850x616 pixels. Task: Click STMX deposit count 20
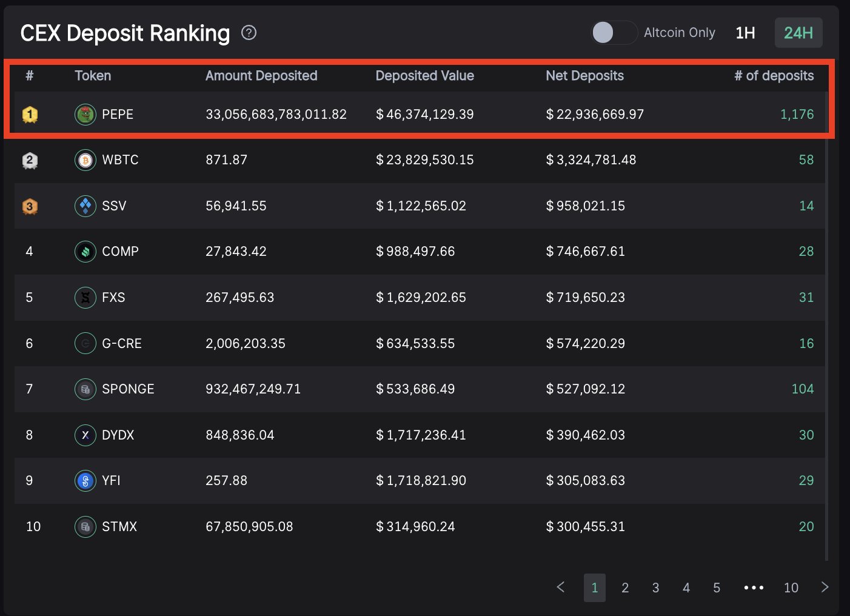(x=806, y=526)
